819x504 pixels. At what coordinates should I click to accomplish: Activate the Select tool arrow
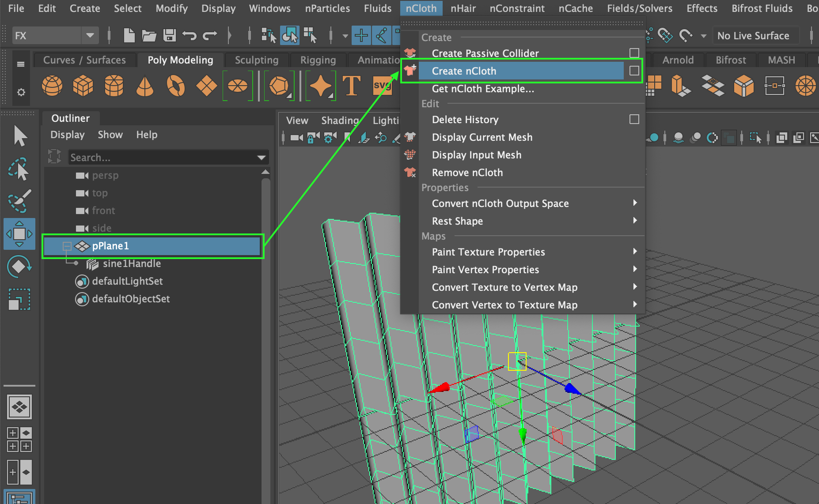20,136
